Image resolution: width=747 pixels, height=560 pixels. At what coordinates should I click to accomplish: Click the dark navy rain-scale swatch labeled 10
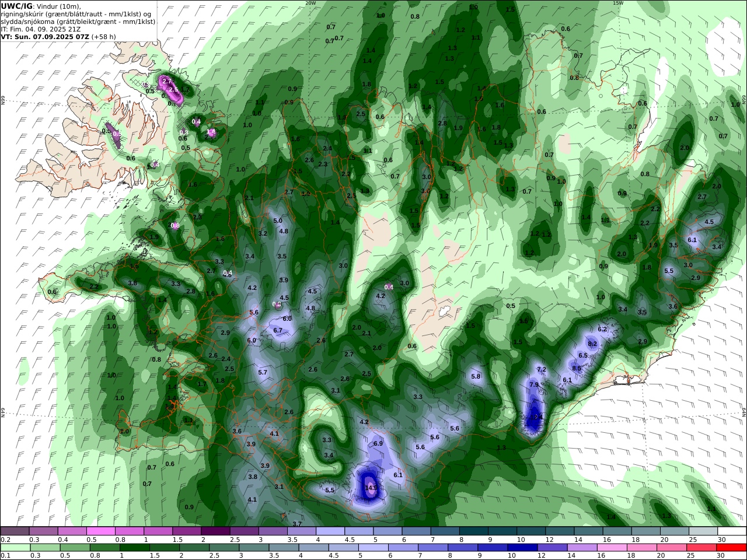point(522,548)
